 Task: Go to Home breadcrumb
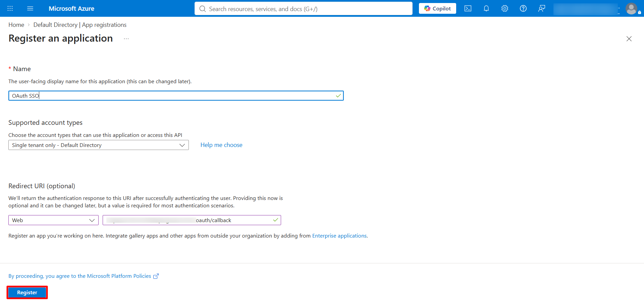16,25
